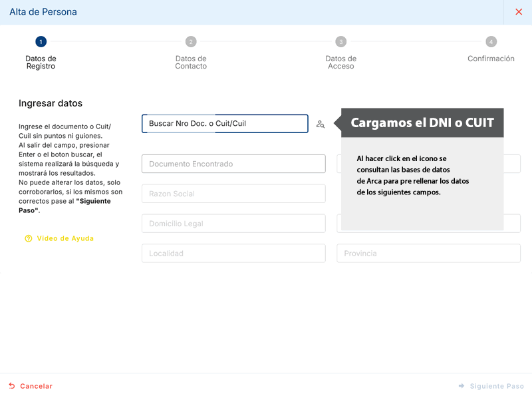This screenshot has width=532, height=396.
Task: Open the Datos de Contacto step label
Action: [x=191, y=63]
